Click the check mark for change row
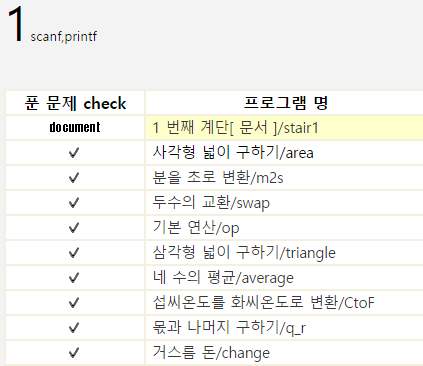 point(74,353)
